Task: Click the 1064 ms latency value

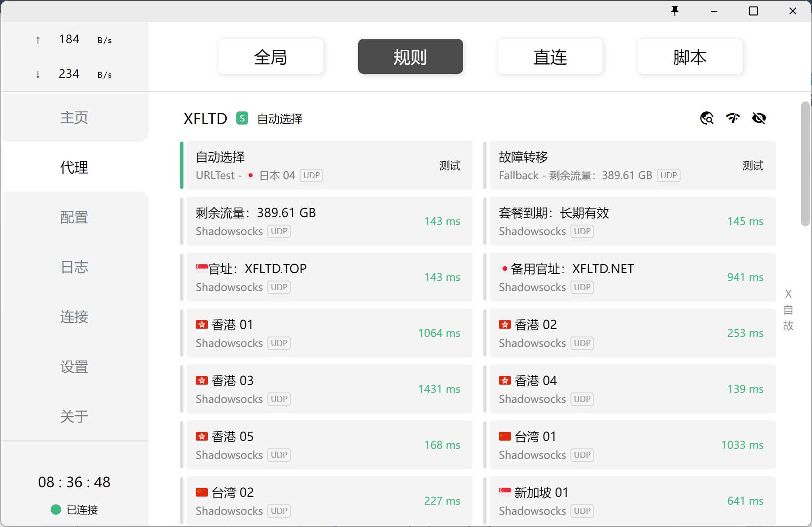Action: pyautogui.click(x=439, y=333)
